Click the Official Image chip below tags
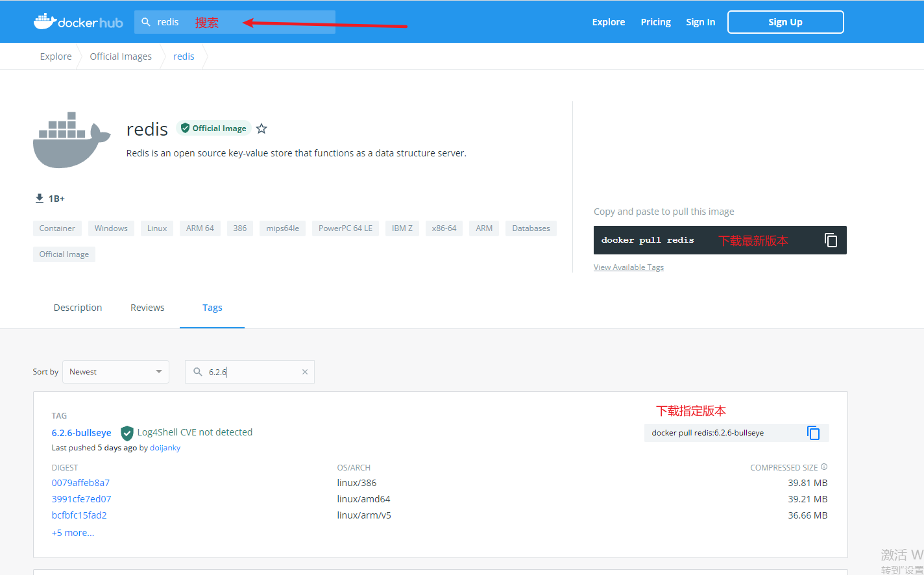 [x=64, y=254]
